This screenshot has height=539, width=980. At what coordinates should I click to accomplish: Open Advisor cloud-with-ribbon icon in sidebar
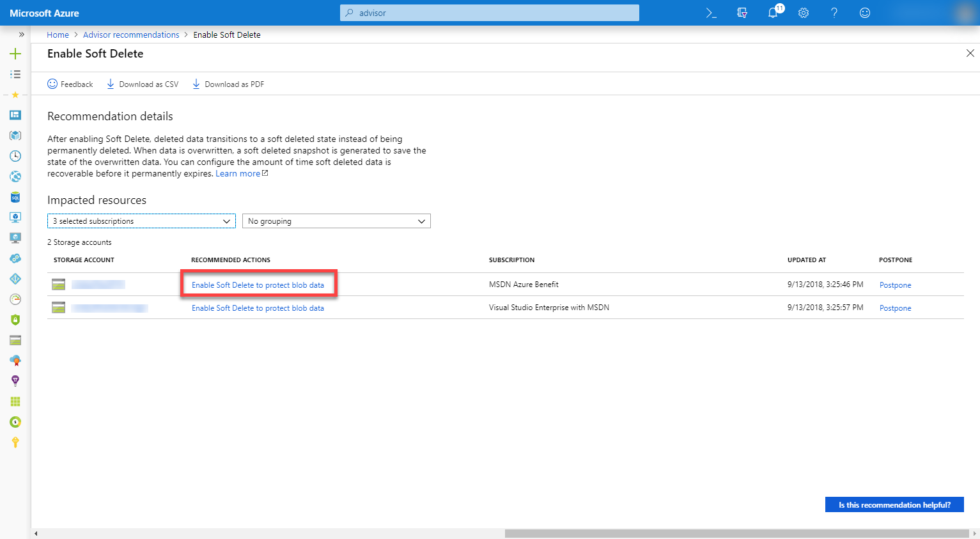click(x=15, y=361)
